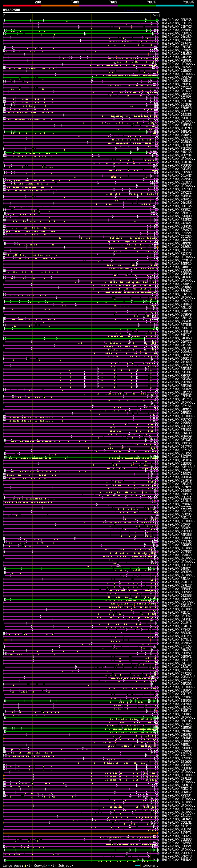Image resolution: width=197 pixels, height=868 pixels.
Task: Select the UniRef100_Q9SL09 label
Action: pyautogui.click(x=177, y=78)
